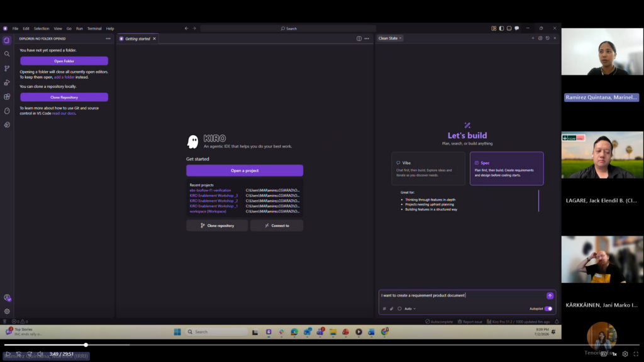Click the command center Search box
644x362 pixels.
click(288, 28)
